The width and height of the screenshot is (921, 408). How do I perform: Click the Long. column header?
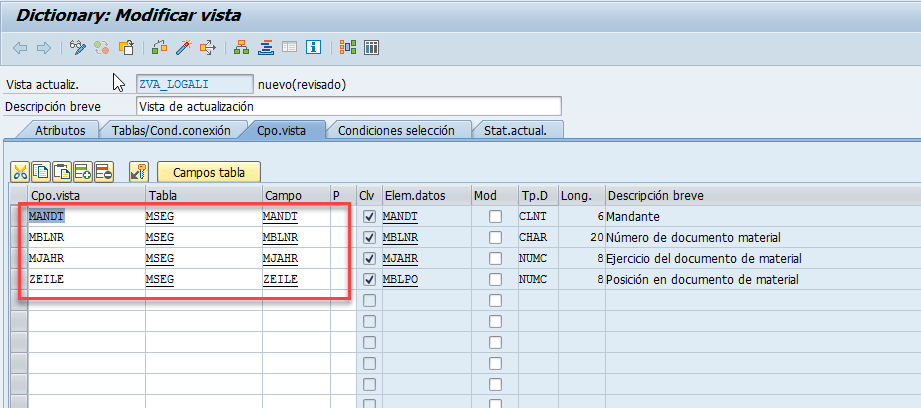[x=581, y=195]
